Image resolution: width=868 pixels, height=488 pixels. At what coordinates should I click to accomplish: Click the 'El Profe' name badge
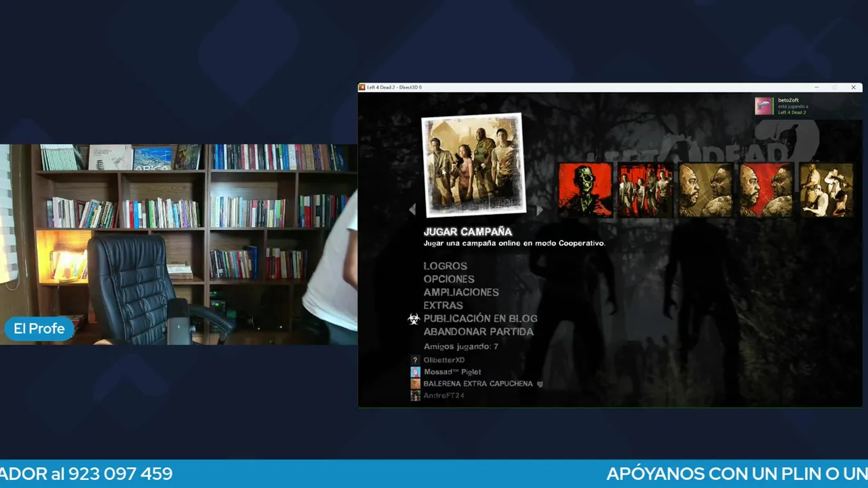click(x=39, y=329)
